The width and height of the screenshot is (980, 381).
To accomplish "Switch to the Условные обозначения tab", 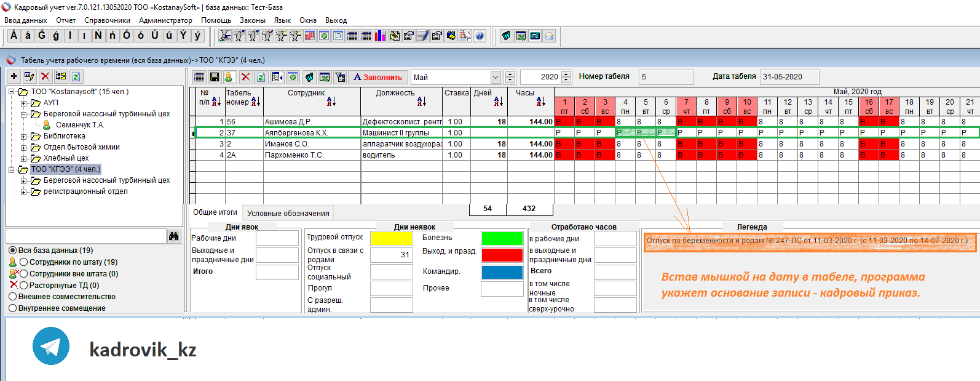I will 288,214.
